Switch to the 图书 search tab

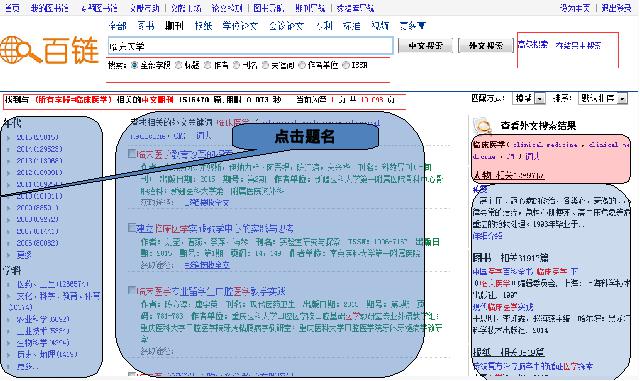pos(146,26)
